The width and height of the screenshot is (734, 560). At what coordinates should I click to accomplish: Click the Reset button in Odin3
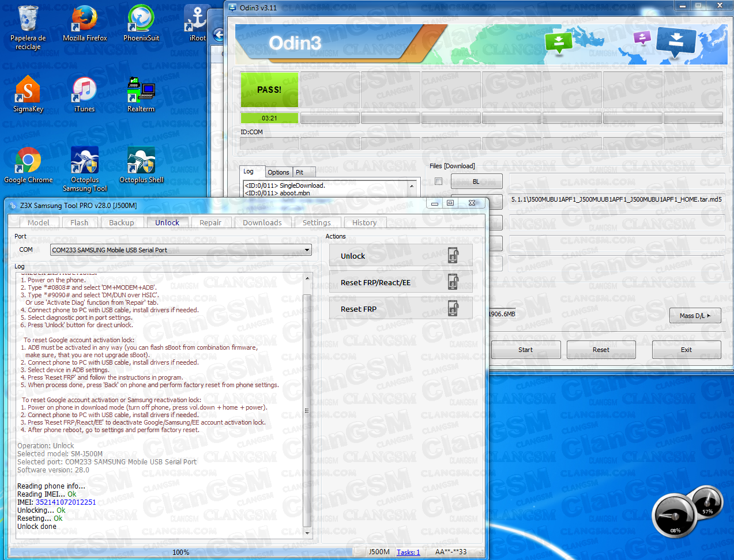tap(601, 350)
